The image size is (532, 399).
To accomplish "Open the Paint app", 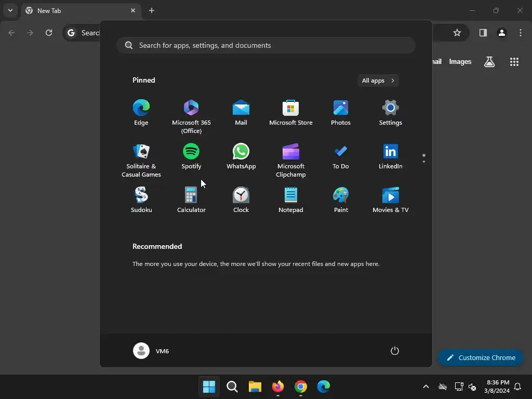I will pyautogui.click(x=341, y=200).
